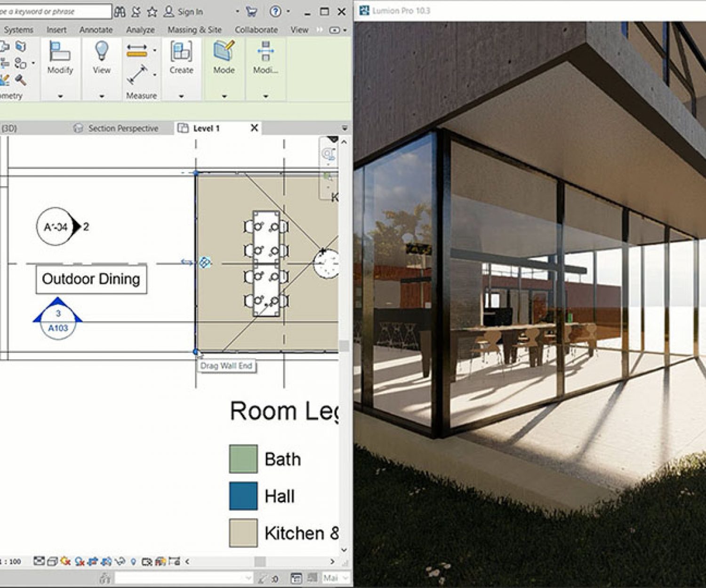Click the Modify tool icon in the ribbon
This screenshot has height=588, width=706.
click(x=60, y=52)
